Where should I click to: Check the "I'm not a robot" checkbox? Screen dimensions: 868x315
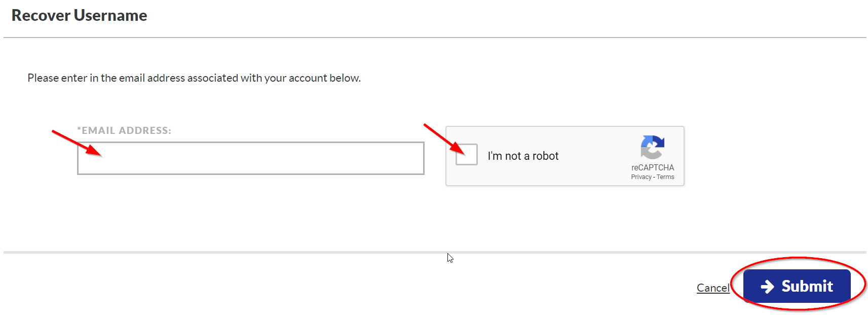coord(466,155)
